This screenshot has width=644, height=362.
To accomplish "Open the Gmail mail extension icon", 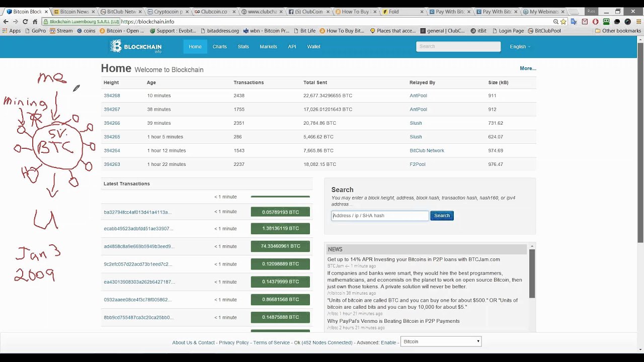I will [585, 22].
